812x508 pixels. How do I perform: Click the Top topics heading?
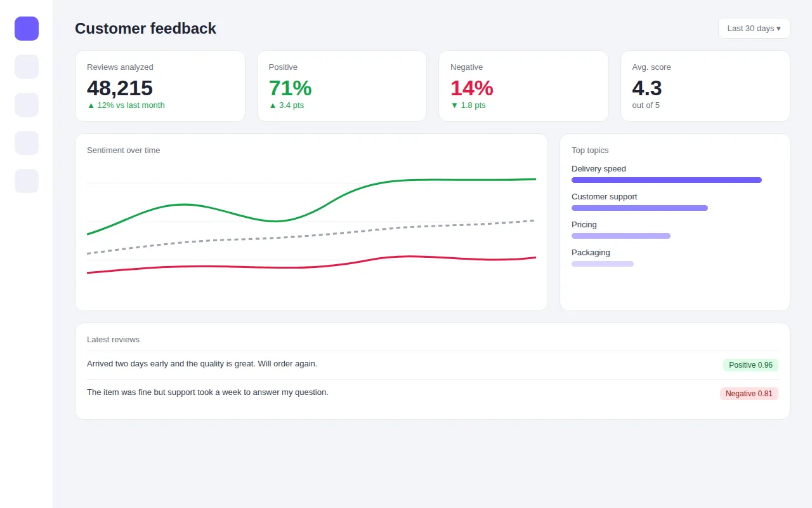click(x=590, y=150)
